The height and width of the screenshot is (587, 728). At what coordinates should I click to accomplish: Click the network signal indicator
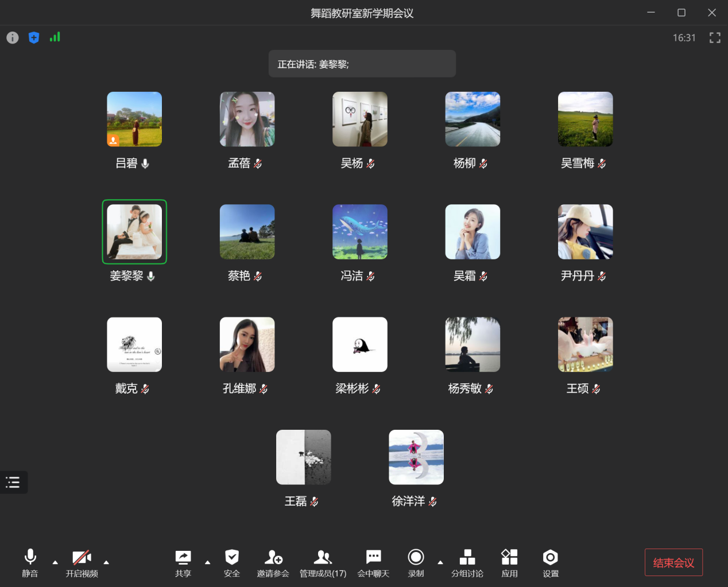[x=55, y=37]
